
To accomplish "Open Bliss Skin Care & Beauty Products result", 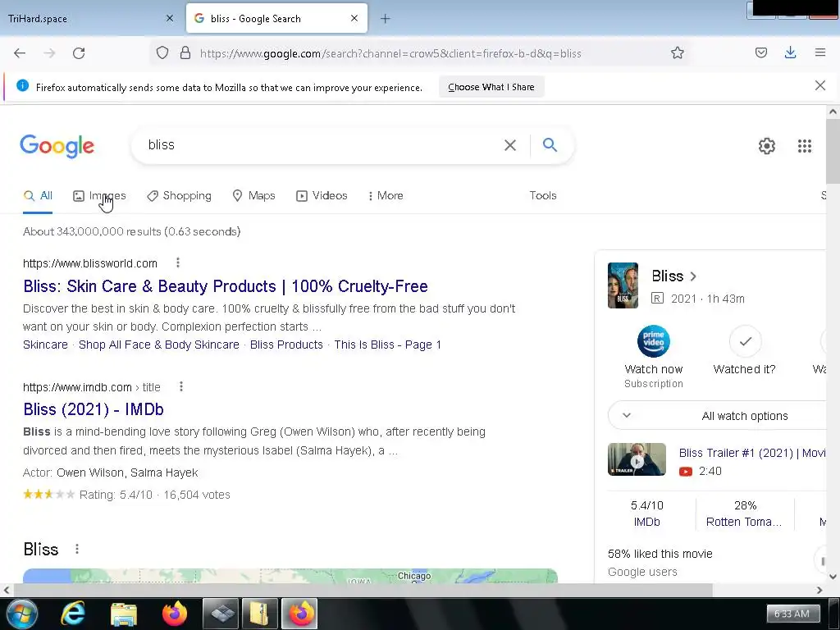I will point(226,286).
